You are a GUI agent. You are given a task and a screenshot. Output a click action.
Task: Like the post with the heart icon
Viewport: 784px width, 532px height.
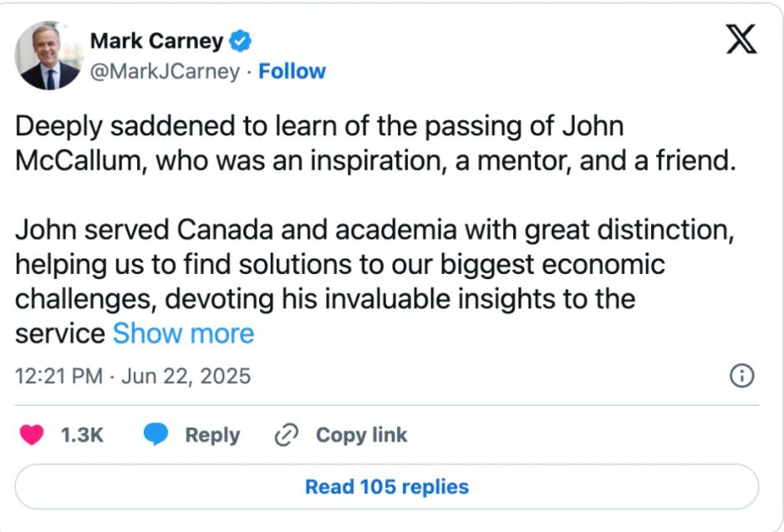click(x=32, y=434)
